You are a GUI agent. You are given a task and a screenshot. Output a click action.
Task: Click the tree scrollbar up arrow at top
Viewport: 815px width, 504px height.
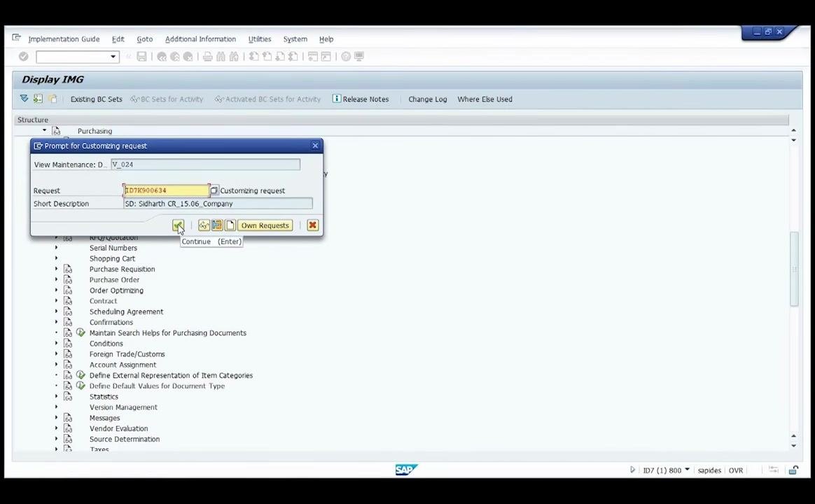click(x=793, y=130)
